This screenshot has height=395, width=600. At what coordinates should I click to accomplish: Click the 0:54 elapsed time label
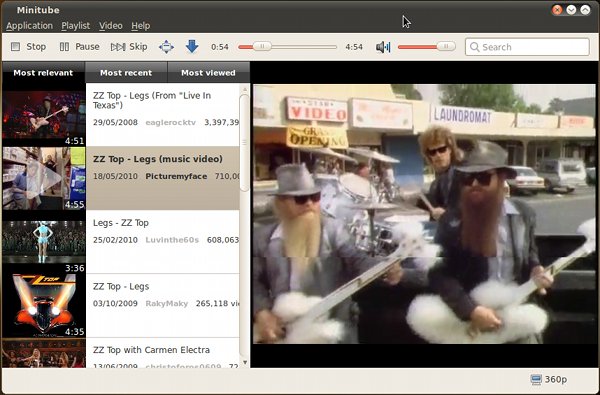(x=220, y=47)
